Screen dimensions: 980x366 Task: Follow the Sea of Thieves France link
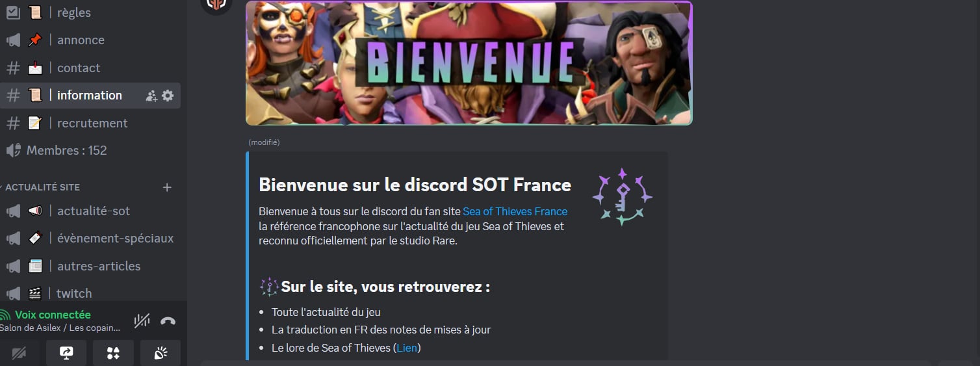pos(515,211)
